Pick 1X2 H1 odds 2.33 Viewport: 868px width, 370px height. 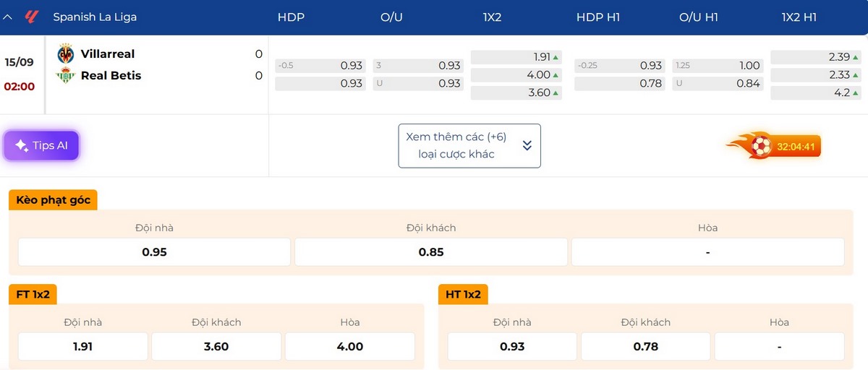click(x=816, y=74)
